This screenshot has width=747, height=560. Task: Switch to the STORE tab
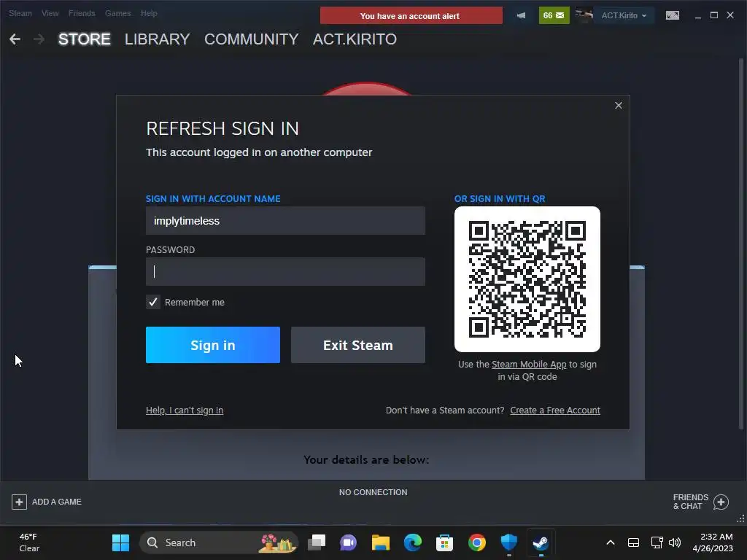(x=85, y=39)
